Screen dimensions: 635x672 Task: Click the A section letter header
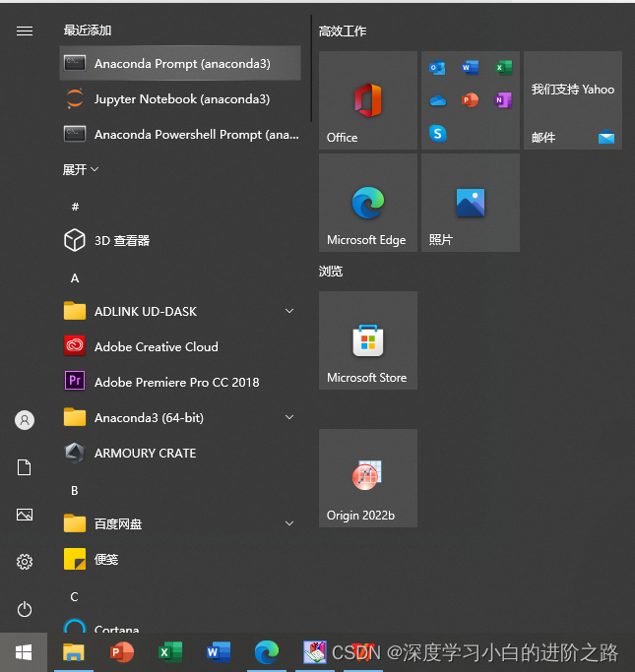(75, 278)
